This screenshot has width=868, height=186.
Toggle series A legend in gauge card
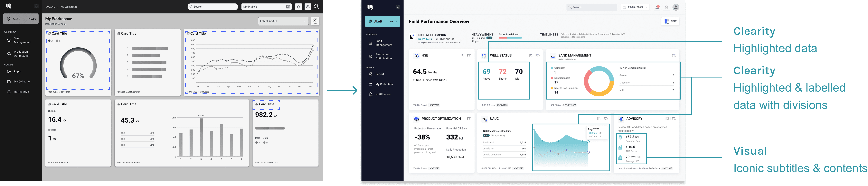coord(50,41)
